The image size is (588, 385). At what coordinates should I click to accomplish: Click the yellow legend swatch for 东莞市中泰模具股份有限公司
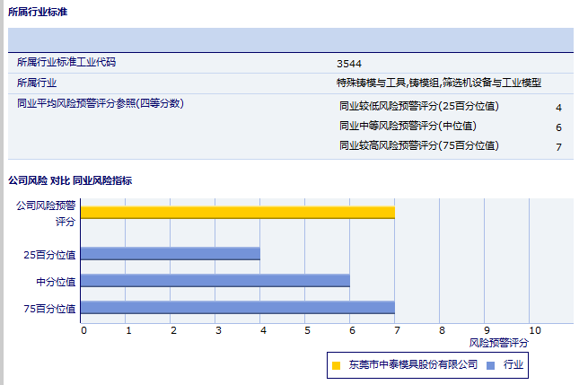click(x=337, y=365)
